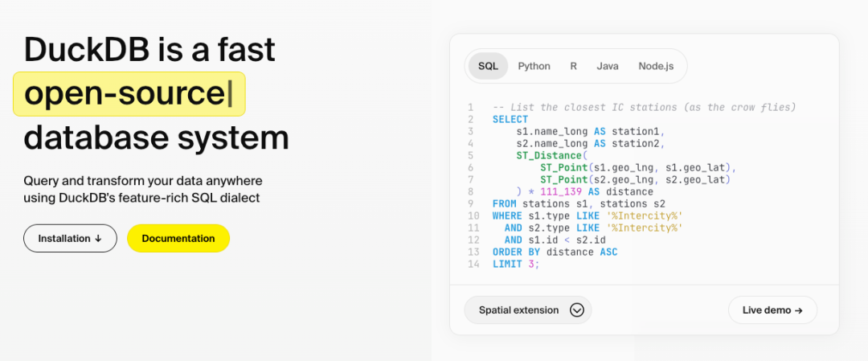
Task: Click the SELECT keyword in the code
Action: [x=510, y=119]
